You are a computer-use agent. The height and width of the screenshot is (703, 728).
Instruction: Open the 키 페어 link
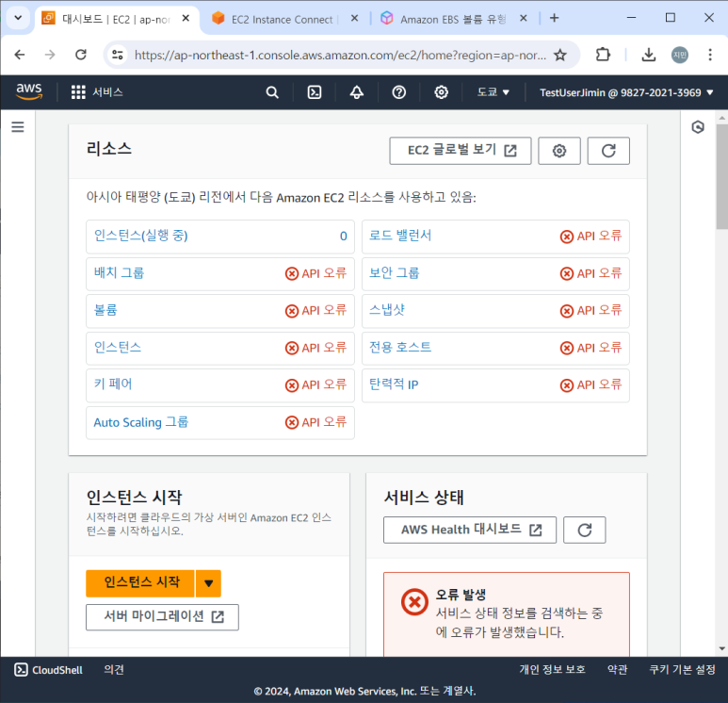(113, 384)
